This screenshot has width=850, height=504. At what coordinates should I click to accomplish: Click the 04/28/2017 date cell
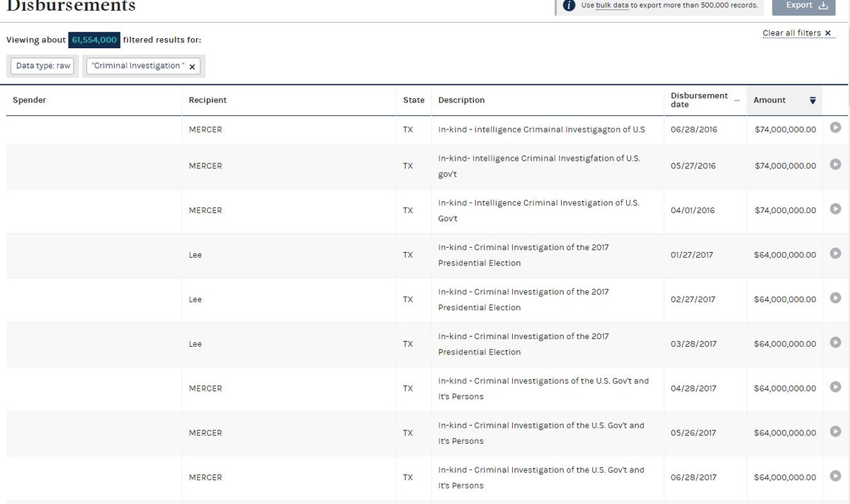pos(693,389)
